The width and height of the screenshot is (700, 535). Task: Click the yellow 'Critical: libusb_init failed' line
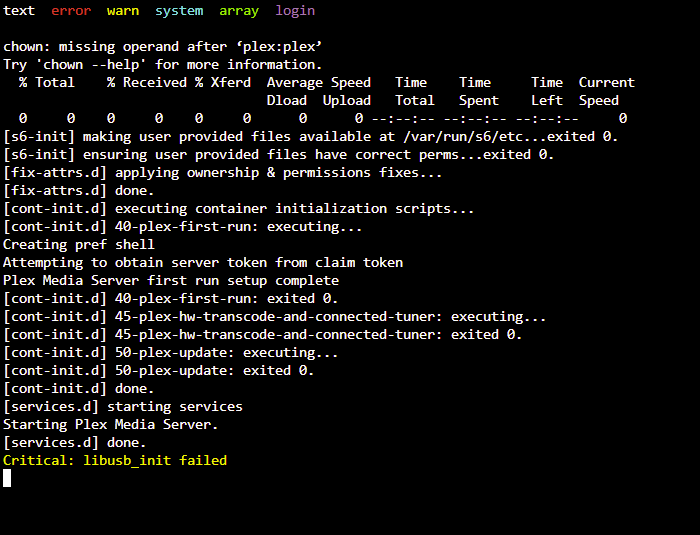tap(115, 460)
